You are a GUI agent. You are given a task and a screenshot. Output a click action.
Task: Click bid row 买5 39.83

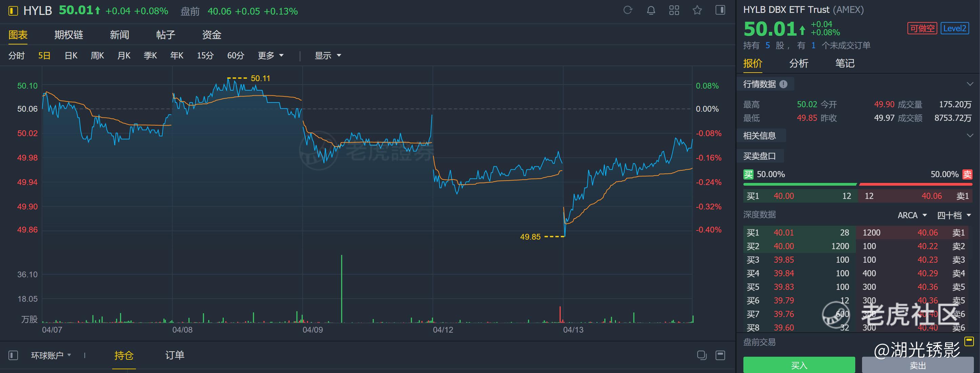tap(799, 287)
